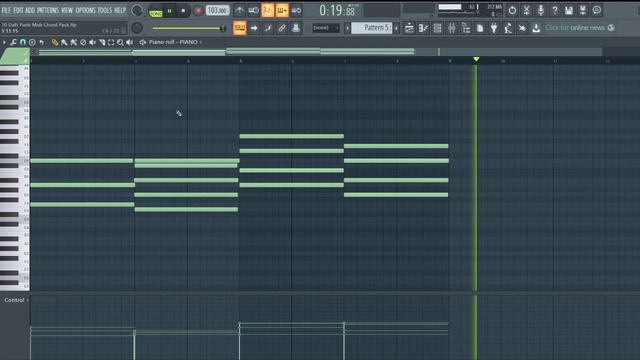Click the microphone recording icon
This screenshot has width=640, height=360.
click(541, 10)
